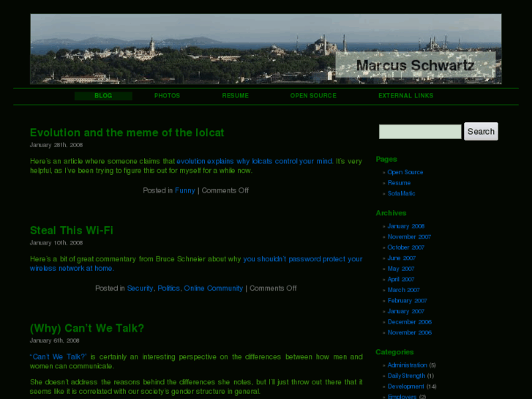Follow the password protect wireless network link
The width and height of the screenshot is (532, 399).
pos(196,264)
